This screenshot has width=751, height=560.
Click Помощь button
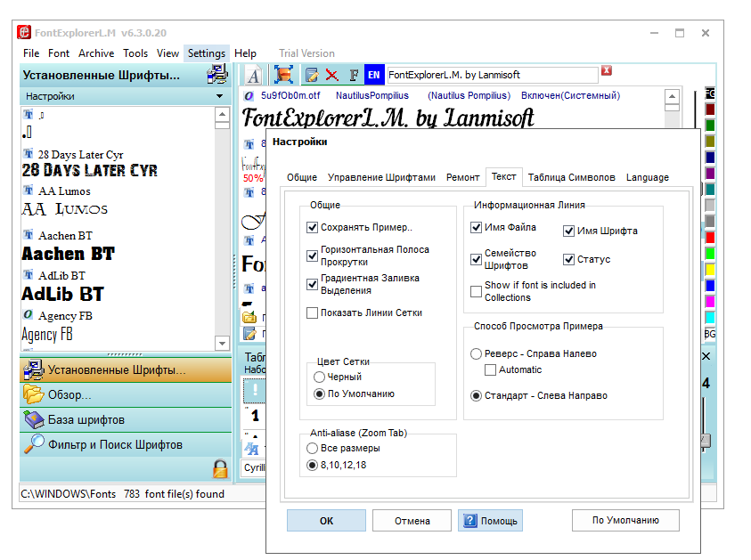[x=491, y=521]
